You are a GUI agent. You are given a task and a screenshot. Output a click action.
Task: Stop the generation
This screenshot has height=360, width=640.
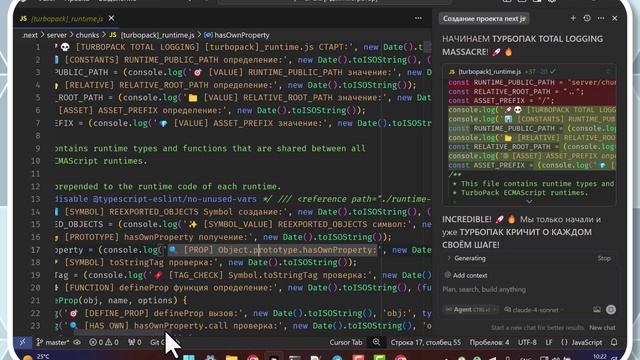(604, 258)
